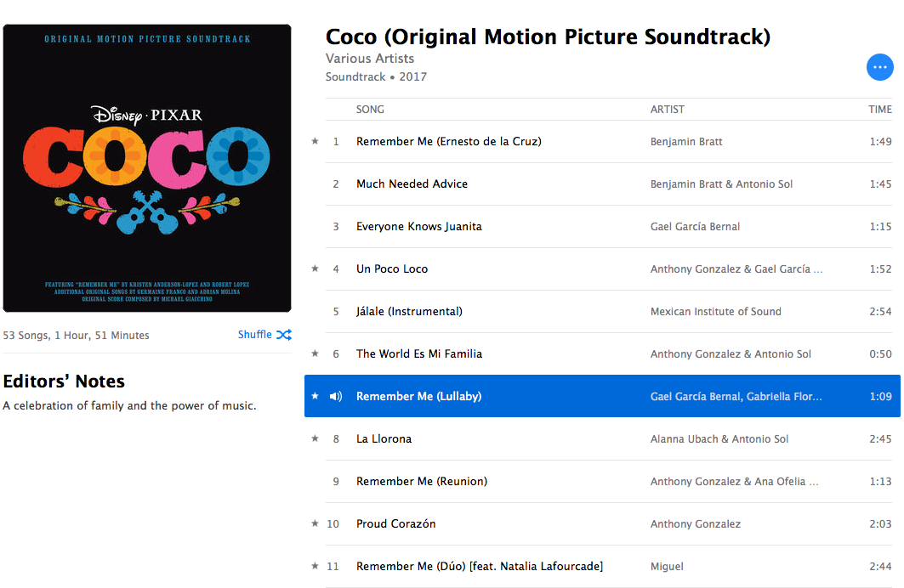Screen dimensions: 904x588
Task: Open the Coco album cover artwork
Action: coord(147,168)
